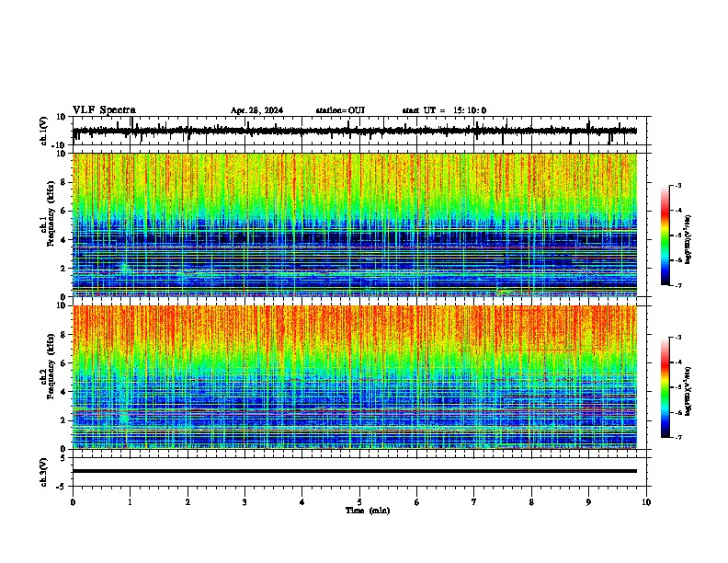Click the time axis tick label "3"
The width and height of the screenshot is (728, 563).
tap(245, 502)
